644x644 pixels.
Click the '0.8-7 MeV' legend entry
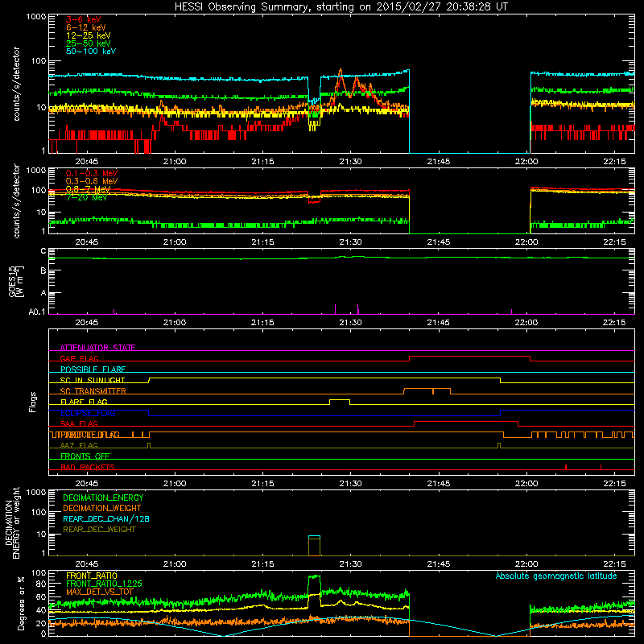coord(89,189)
